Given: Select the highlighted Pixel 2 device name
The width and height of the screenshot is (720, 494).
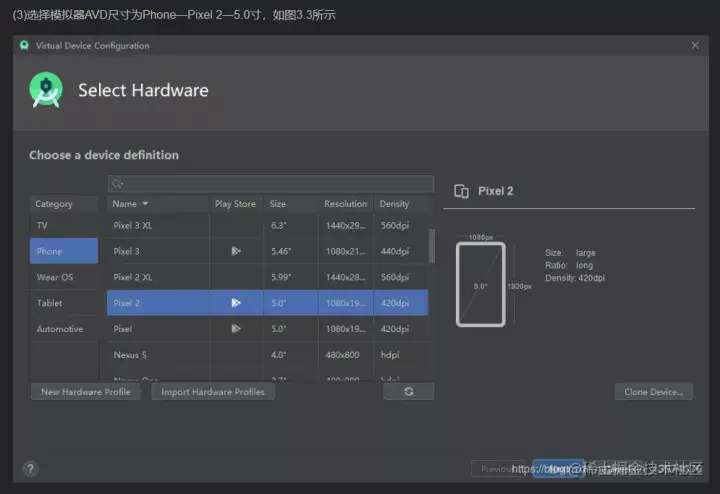Looking at the screenshot, I should point(126,303).
